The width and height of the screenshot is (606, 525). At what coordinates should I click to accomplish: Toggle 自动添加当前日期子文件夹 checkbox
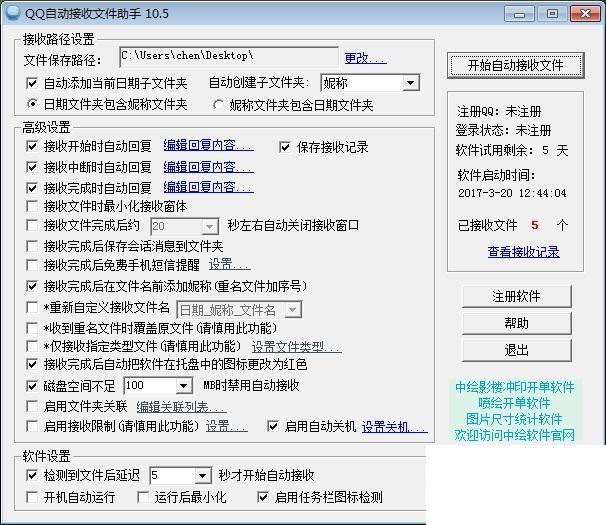tap(32, 83)
